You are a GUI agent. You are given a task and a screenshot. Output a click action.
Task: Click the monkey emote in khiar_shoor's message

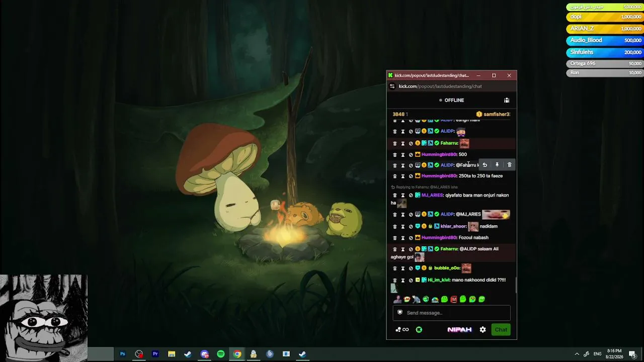[x=473, y=227]
